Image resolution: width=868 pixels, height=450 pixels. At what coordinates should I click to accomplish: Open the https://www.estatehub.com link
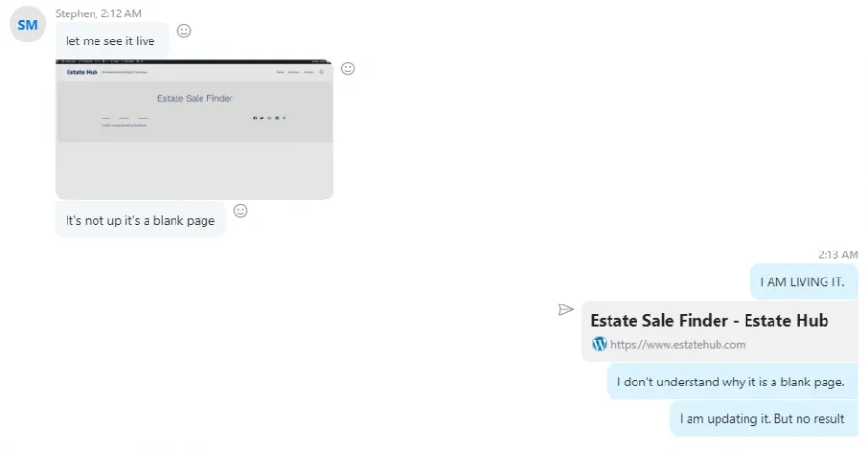point(678,344)
